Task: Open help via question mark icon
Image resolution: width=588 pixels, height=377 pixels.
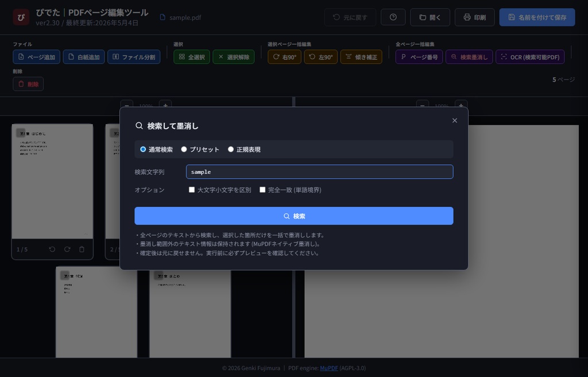Action: (393, 17)
